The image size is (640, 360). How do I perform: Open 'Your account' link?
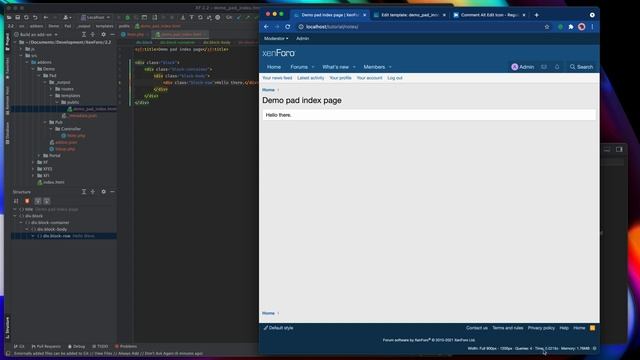[x=369, y=78]
